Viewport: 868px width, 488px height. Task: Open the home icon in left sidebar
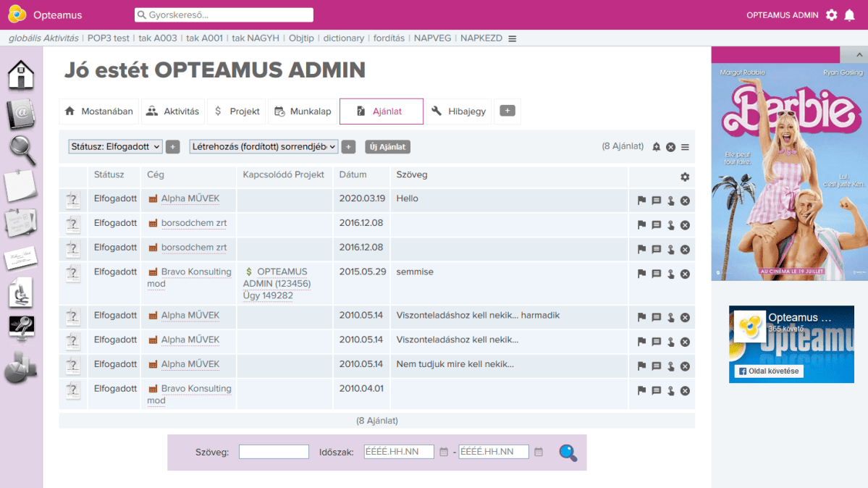click(x=21, y=75)
